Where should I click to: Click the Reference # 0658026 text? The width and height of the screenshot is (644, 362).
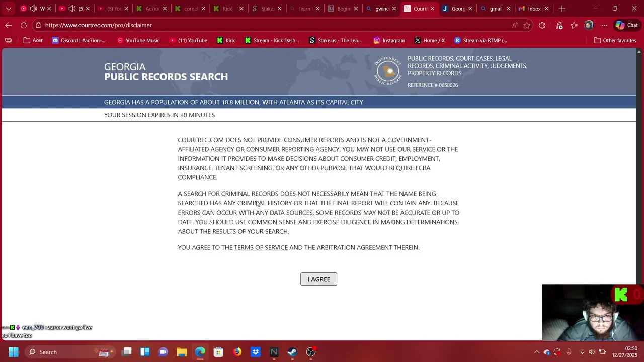(x=433, y=85)
